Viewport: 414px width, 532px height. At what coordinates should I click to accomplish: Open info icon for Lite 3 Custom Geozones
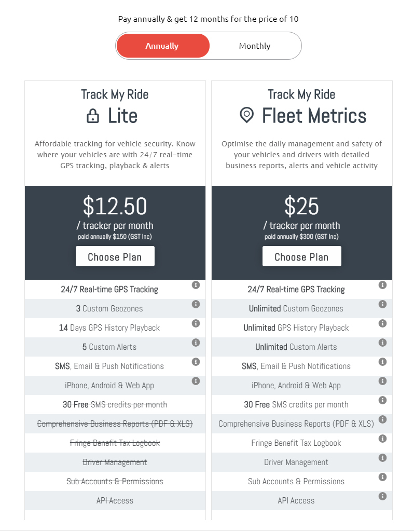coord(196,304)
